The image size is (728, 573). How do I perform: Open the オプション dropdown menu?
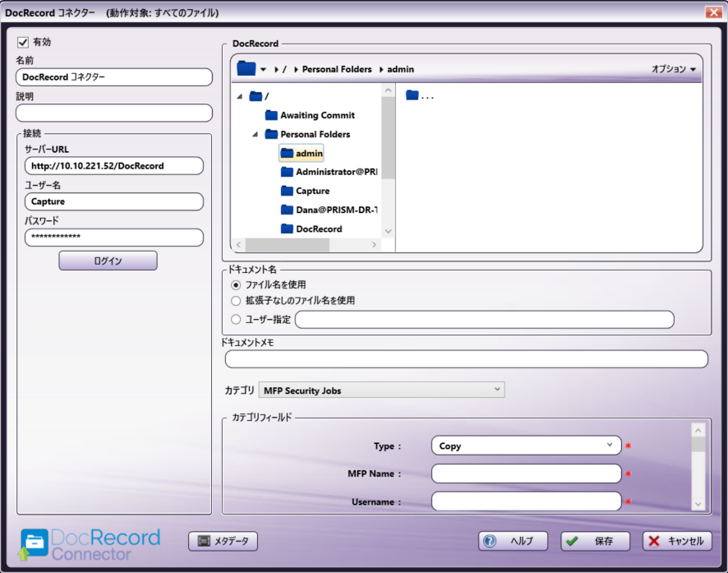(674, 69)
